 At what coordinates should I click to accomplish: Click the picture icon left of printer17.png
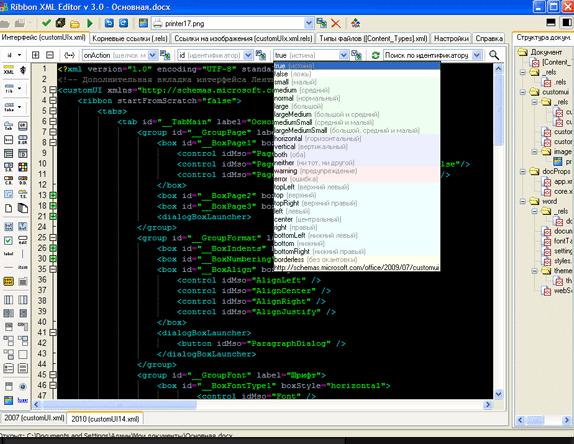point(143,23)
